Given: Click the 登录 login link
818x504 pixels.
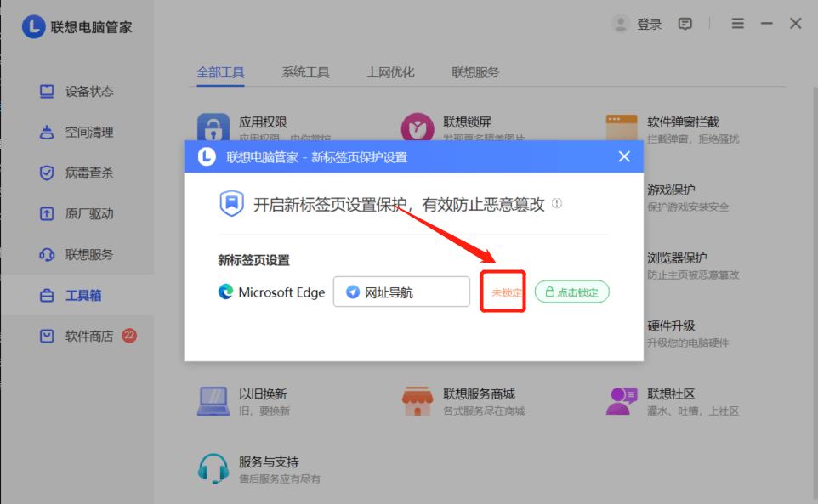Looking at the screenshot, I should pyautogui.click(x=650, y=24).
